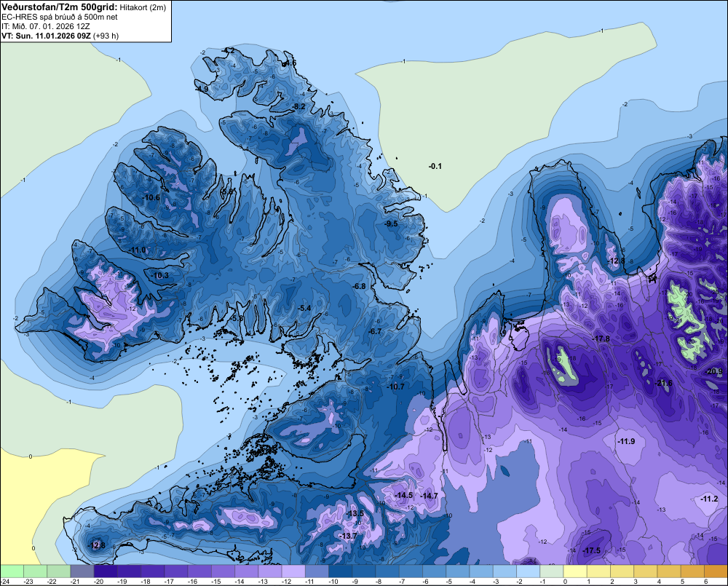Click the -10.3 temperature value
The width and height of the screenshot is (728, 586).
pyautogui.click(x=160, y=275)
